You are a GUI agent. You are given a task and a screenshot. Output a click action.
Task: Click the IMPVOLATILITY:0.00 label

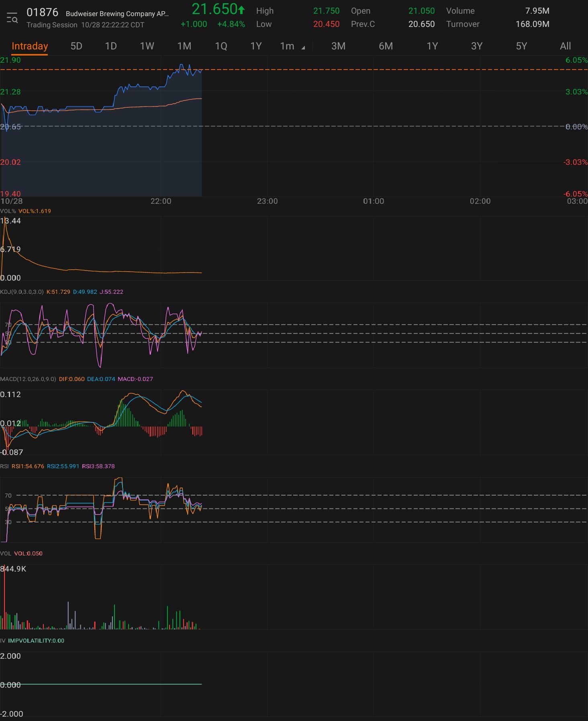pyautogui.click(x=36, y=641)
